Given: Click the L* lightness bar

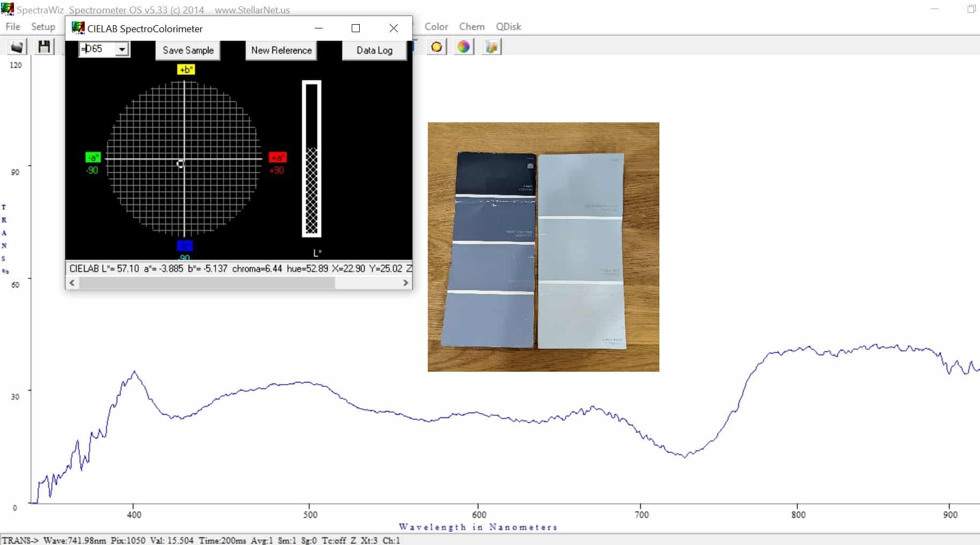Looking at the screenshot, I should tap(311, 159).
